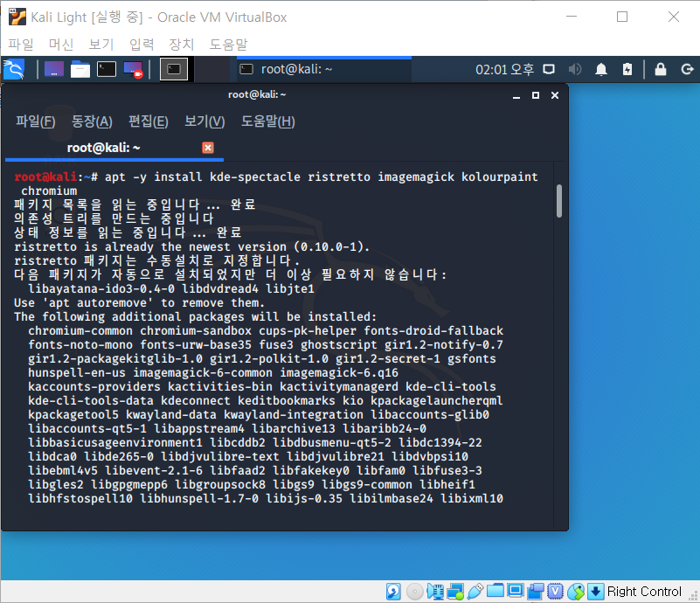Click the shared folders status icon

pos(496,591)
